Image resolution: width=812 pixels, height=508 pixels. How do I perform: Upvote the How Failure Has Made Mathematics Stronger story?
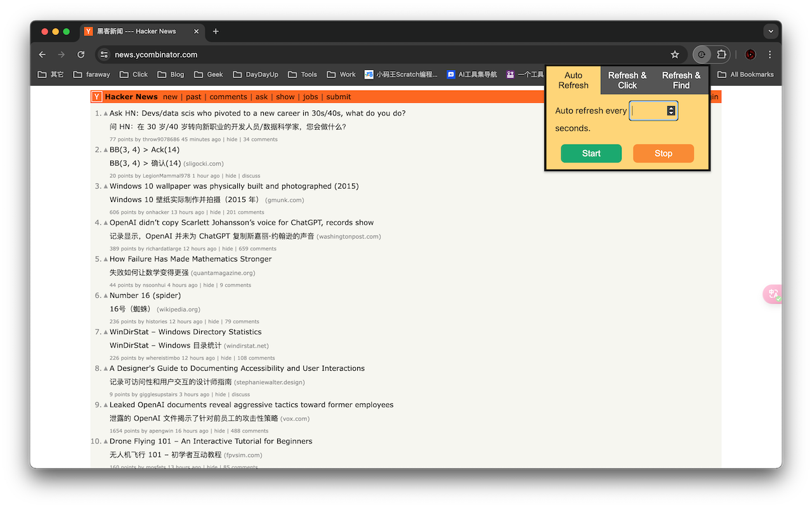[106, 259]
